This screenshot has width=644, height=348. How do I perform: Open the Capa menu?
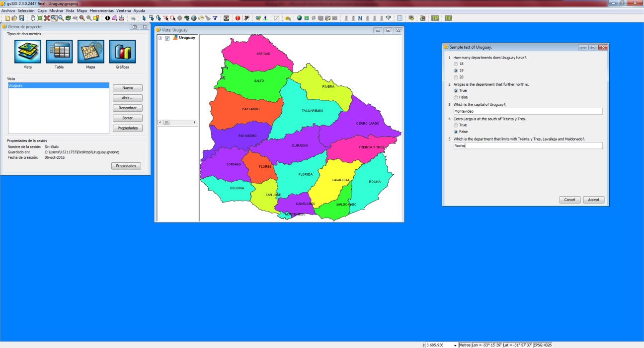tap(42, 10)
